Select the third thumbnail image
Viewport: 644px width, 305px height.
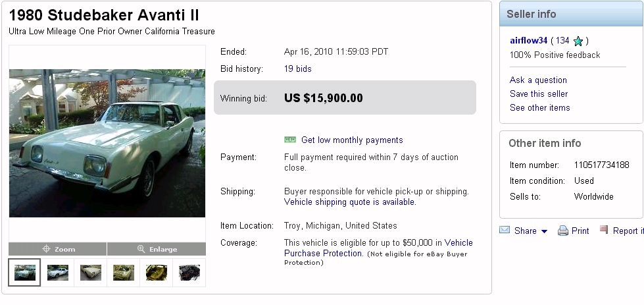(x=91, y=272)
